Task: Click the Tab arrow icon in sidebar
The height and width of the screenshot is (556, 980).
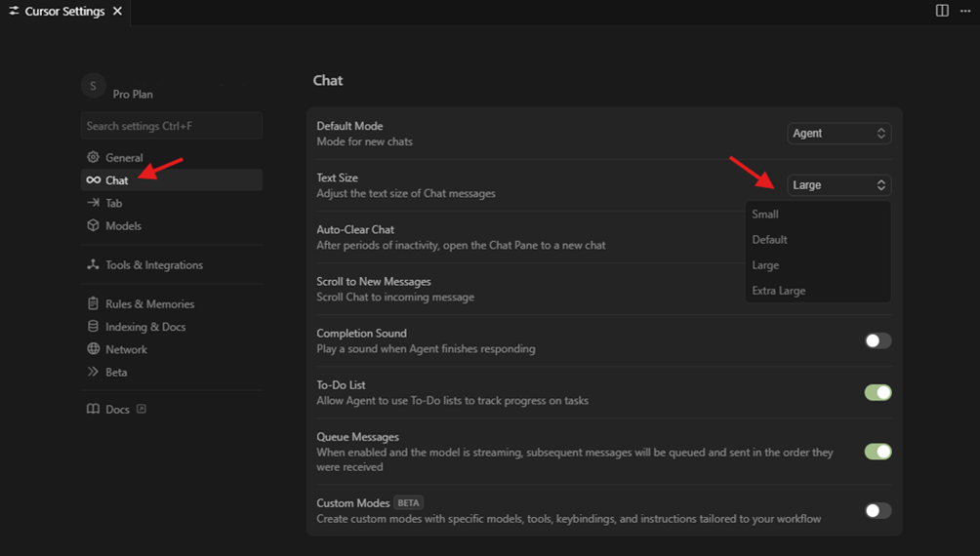Action: pos(93,203)
